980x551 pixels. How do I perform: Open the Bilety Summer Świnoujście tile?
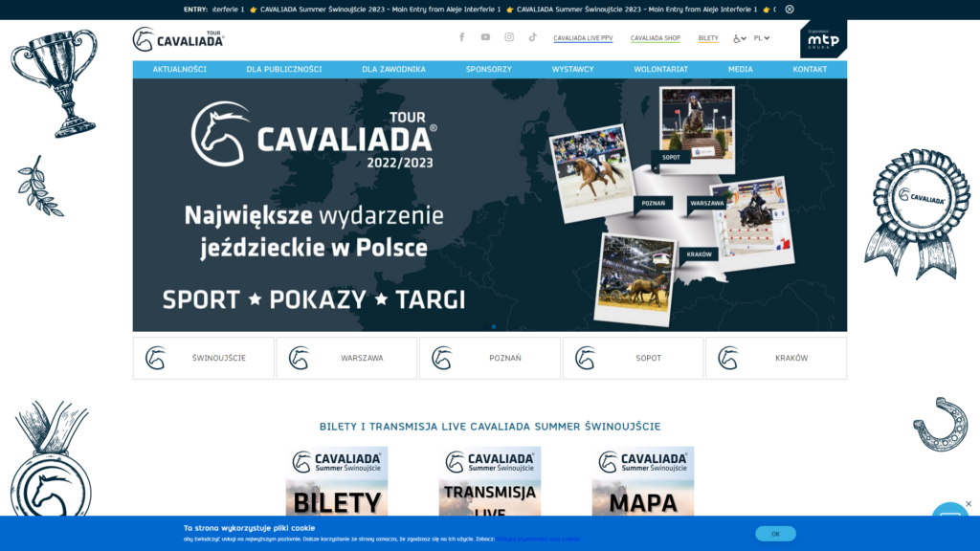pos(337,481)
